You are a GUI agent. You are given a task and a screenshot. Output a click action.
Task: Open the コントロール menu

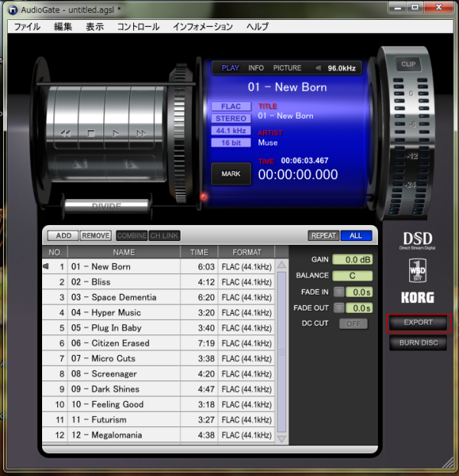(138, 27)
